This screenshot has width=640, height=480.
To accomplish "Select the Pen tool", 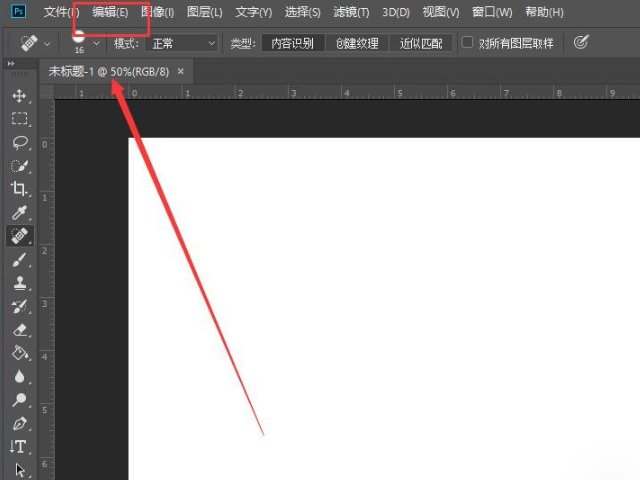I will [x=19, y=423].
